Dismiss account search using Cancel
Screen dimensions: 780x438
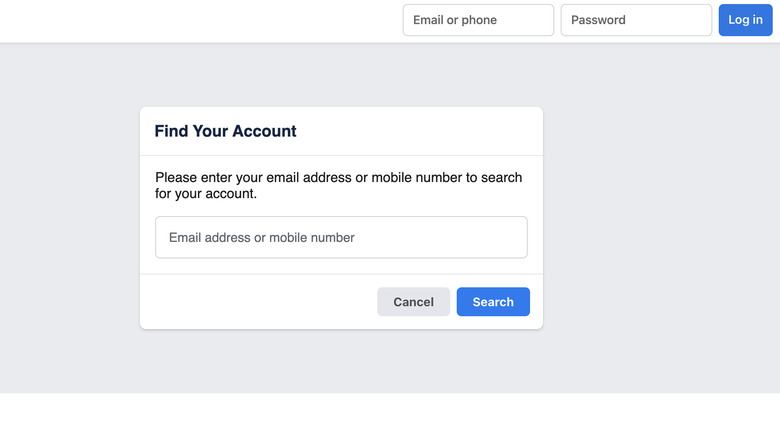(413, 302)
